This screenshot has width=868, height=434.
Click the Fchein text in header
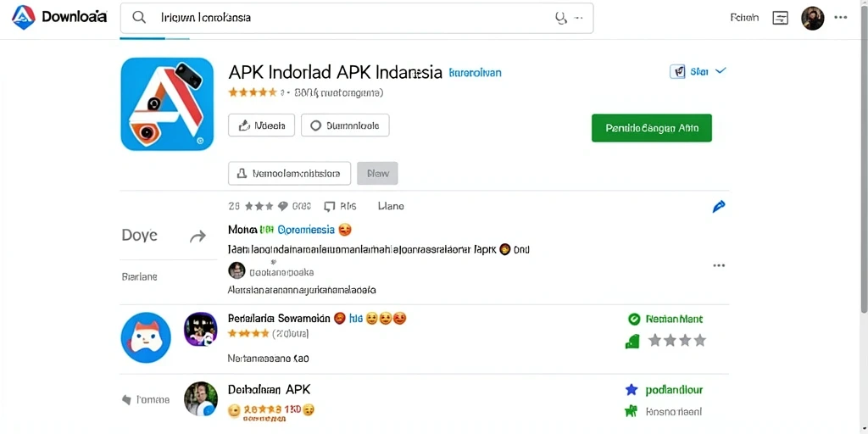coord(744,18)
